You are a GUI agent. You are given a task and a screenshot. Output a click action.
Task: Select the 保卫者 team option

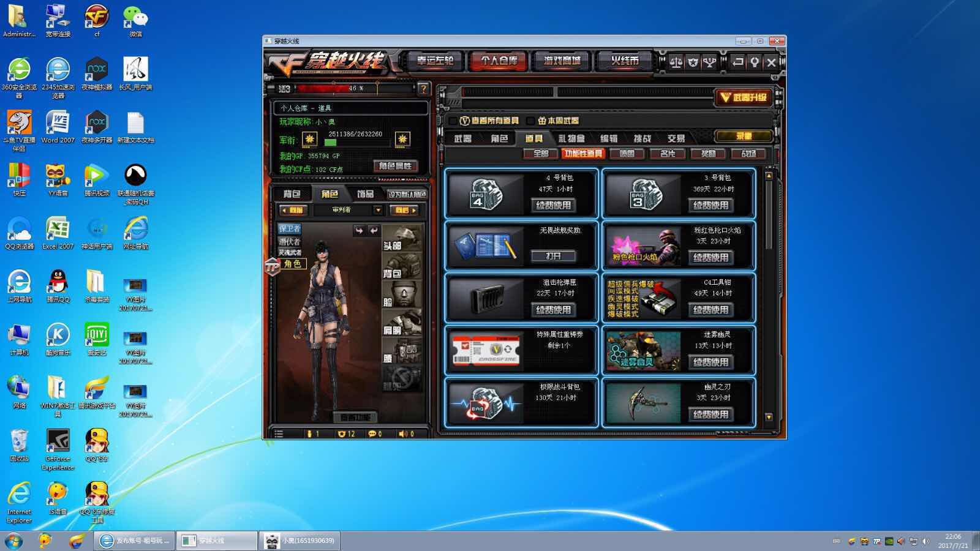pyautogui.click(x=290, y=229)
